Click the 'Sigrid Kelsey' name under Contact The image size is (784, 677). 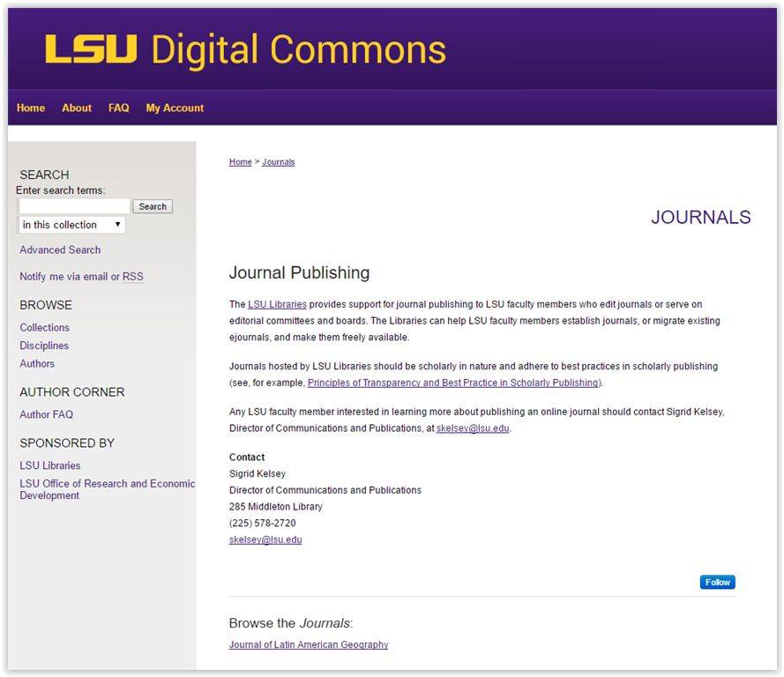click(x=258, y=473)
